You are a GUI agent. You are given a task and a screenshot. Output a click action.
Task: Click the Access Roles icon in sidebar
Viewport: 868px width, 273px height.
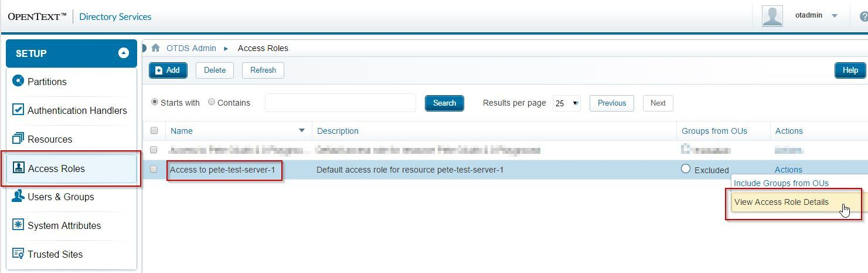[19, 168]
